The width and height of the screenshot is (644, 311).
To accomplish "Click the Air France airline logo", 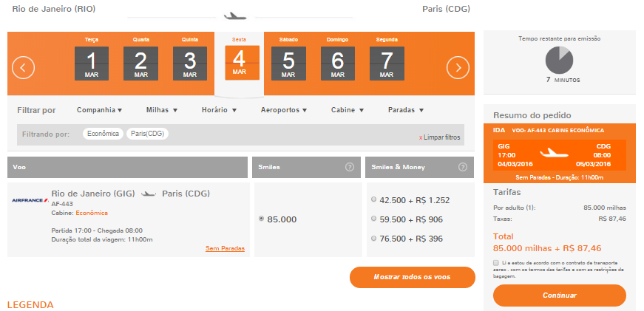I will click(x=27, y=199).
